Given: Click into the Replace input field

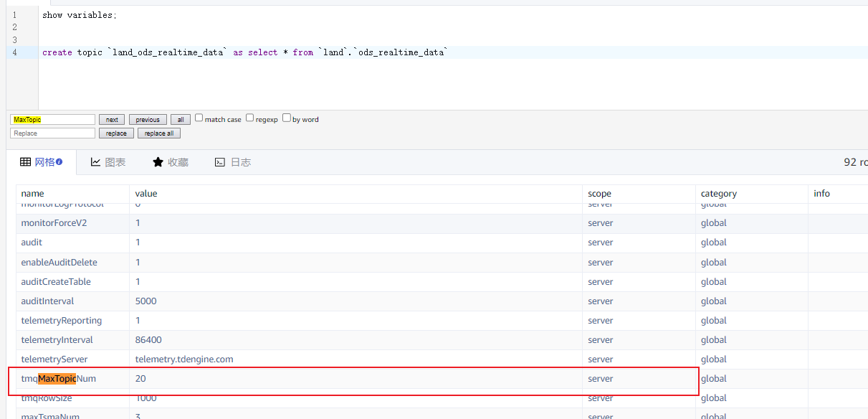Looking at the screenshot, I should [53, 133].
